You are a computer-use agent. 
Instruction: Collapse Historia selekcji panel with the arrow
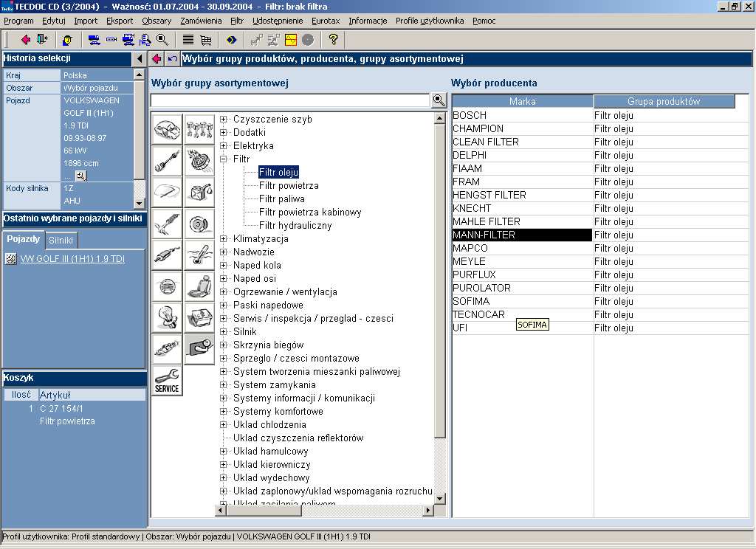pos(139,59)
